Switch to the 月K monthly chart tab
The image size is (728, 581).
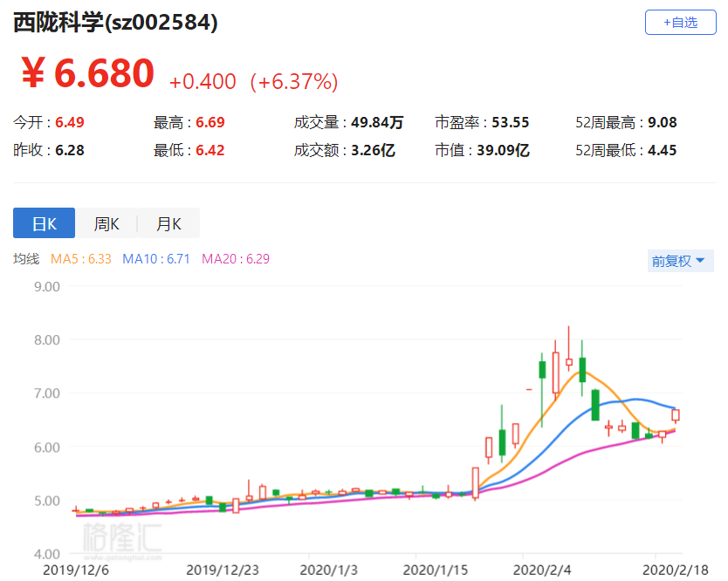point(168,223)
